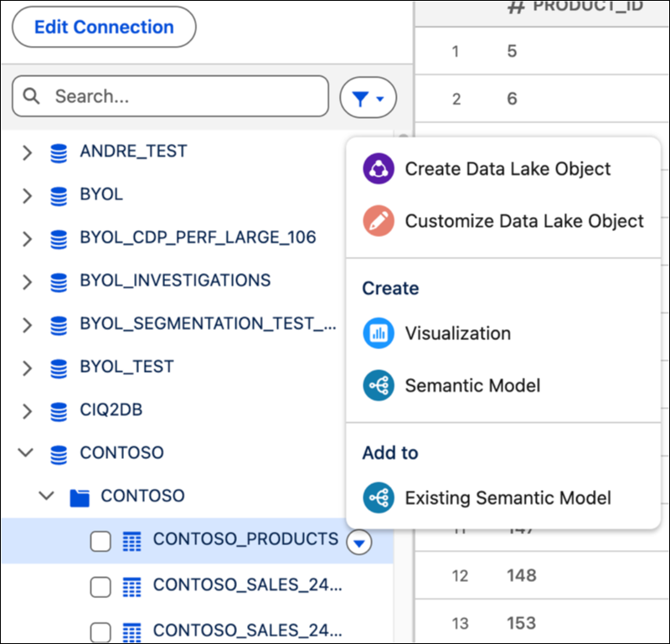Click the ANDRE_TEST database icon
The height and width of the screenshot is (644, 670).
tap(59, 153)
